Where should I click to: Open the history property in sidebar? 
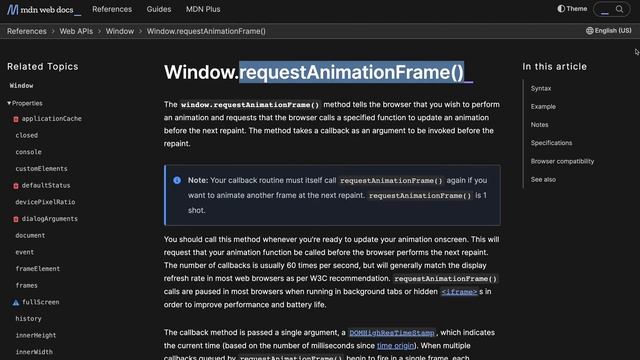pyautogui.click(x=28, y=319)
